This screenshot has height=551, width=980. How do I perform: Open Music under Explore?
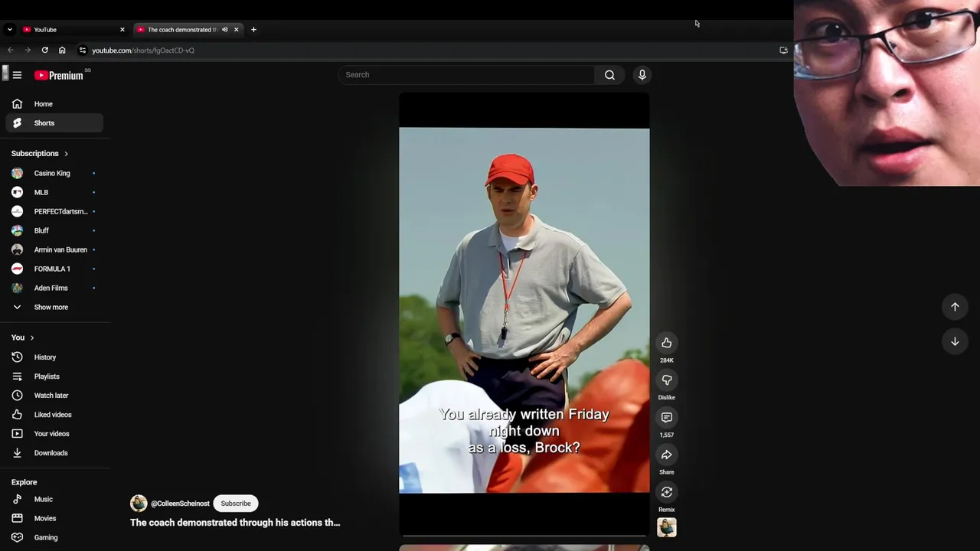(x=54, y=499)
